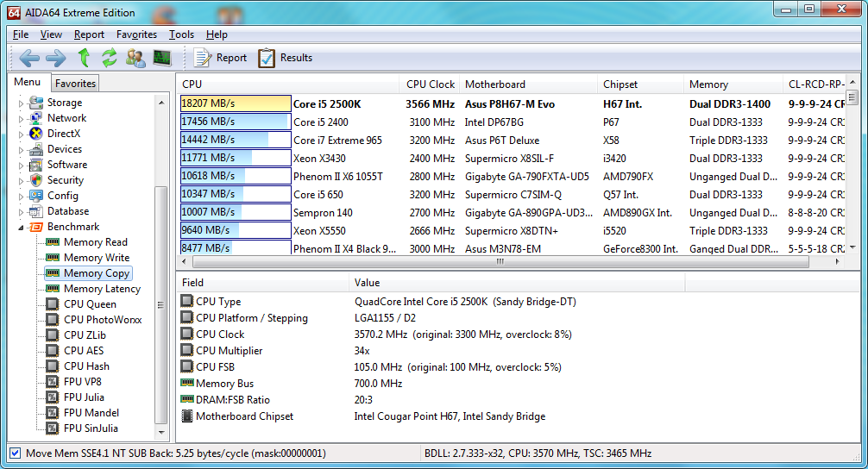Open FPU SinJulia benchmark
The image size is (868, 469).
click(x=91, y=428)
